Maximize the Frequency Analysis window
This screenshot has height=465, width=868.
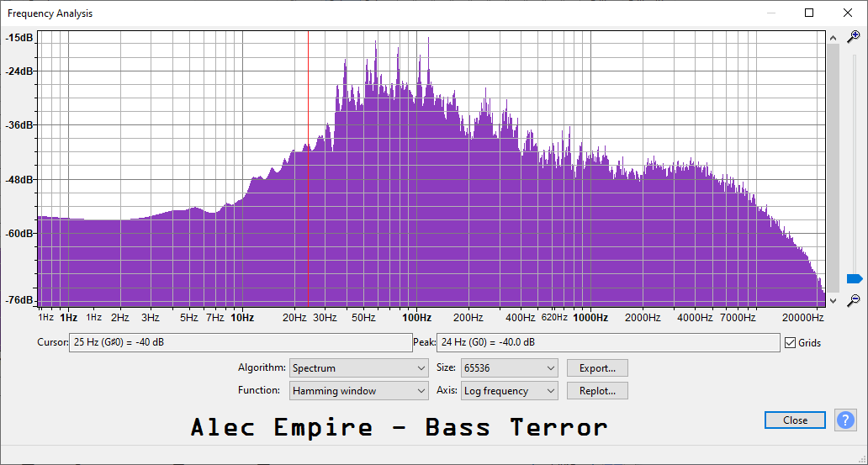(x=809, y=13)
